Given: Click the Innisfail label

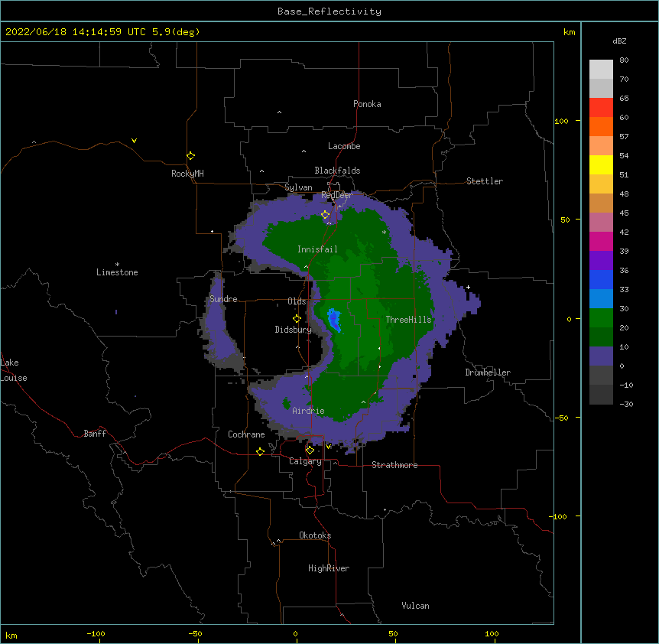Looking at the screenshot, I should (x=317, y=249).
